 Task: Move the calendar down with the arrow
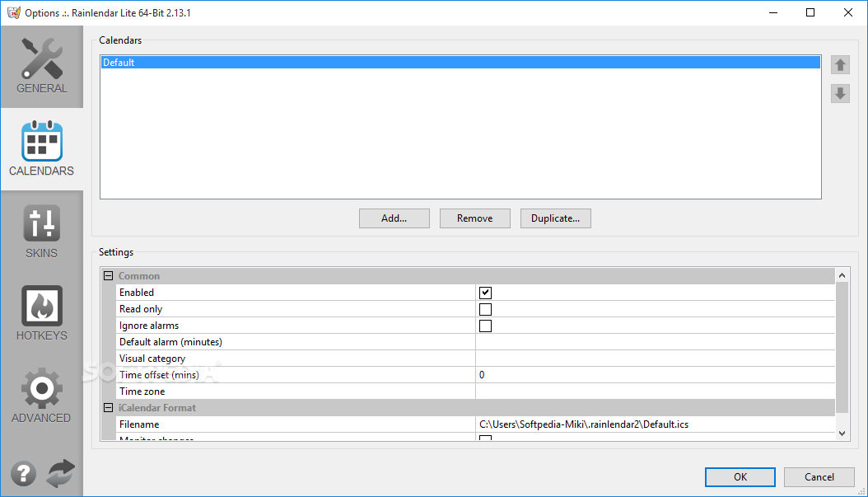tap(840, 93)
